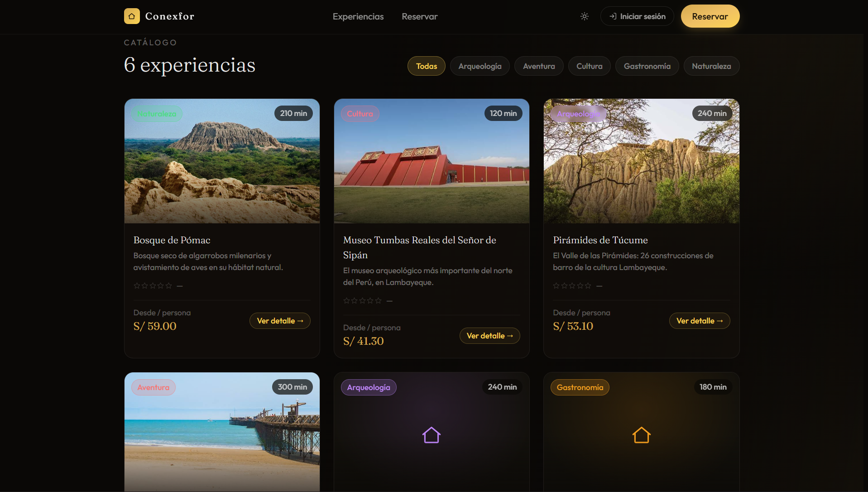Click the Museo Tumbas Reales del Señor de Sipán title
The image size is (868, 492).
pos(420,247)
